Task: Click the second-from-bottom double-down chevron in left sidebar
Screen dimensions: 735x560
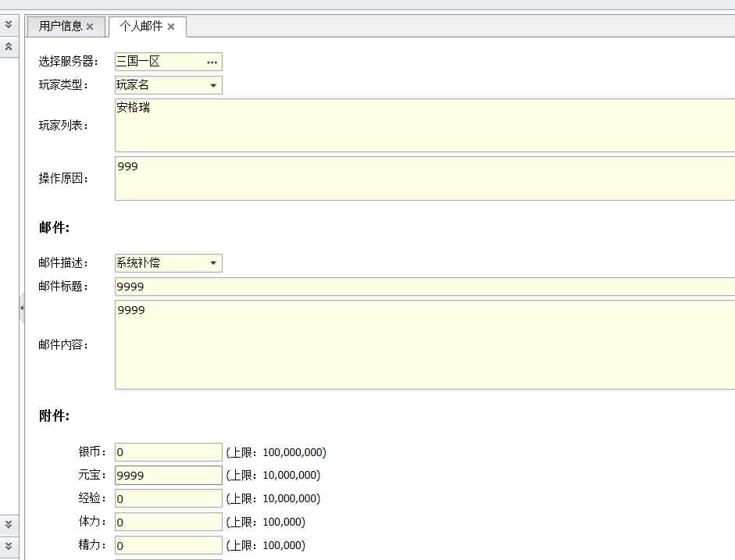Action: (x=9, y=523)
